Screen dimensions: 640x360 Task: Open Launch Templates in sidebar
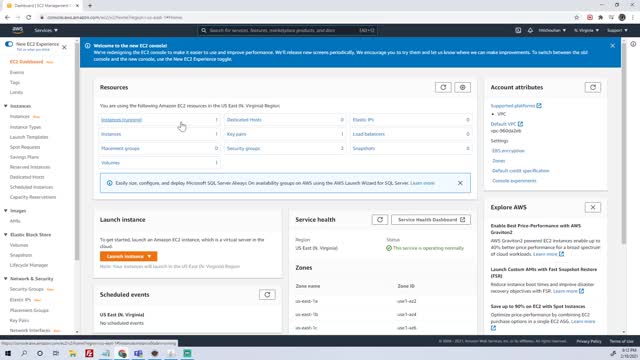(x=29, y=137)
